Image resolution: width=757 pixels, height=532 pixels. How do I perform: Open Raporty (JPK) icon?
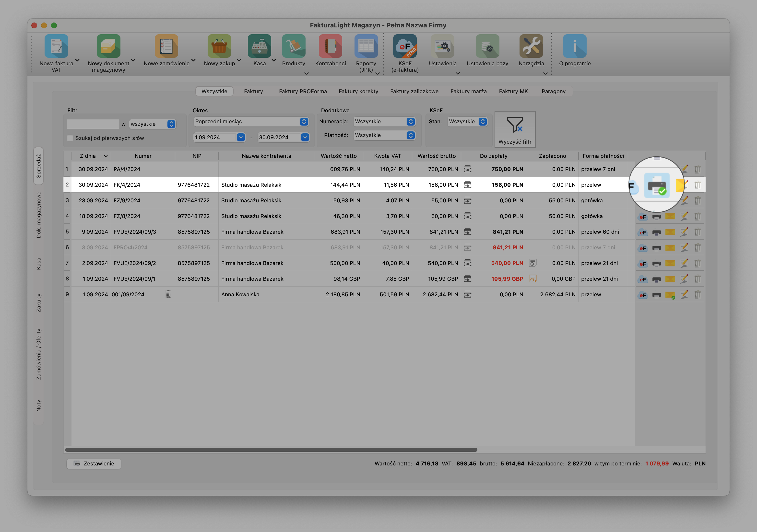tap(366, 46)
